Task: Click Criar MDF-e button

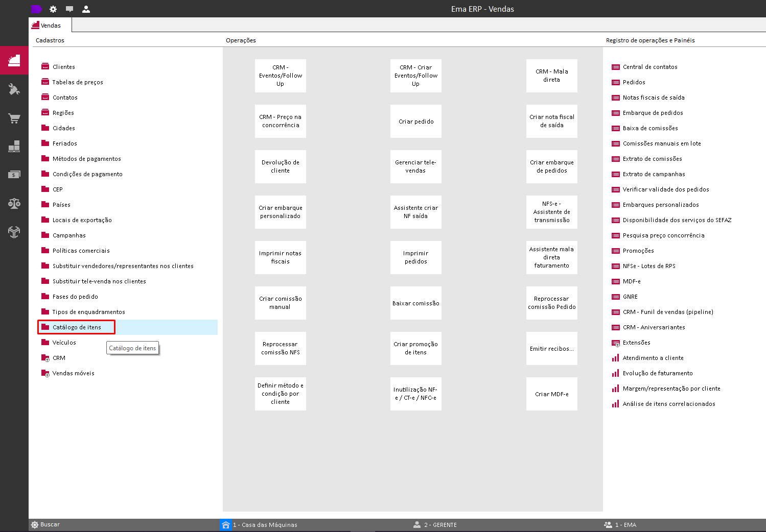Action: [552, 394]
